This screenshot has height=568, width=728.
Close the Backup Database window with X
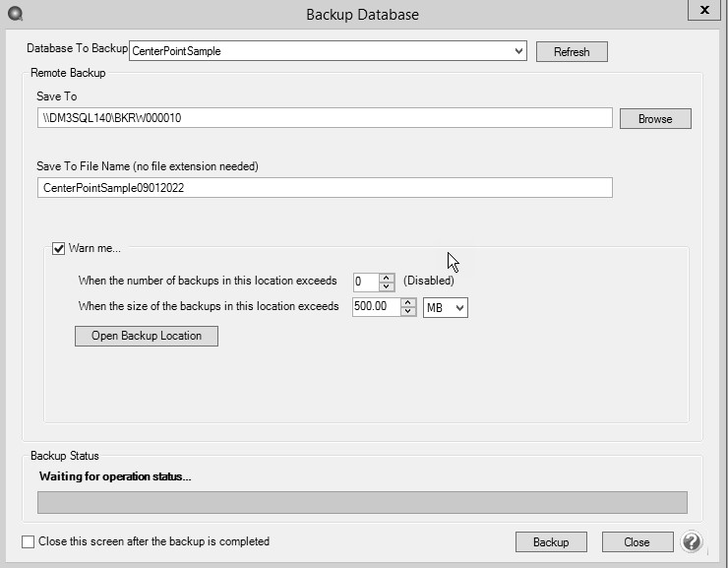click(704, 10)
